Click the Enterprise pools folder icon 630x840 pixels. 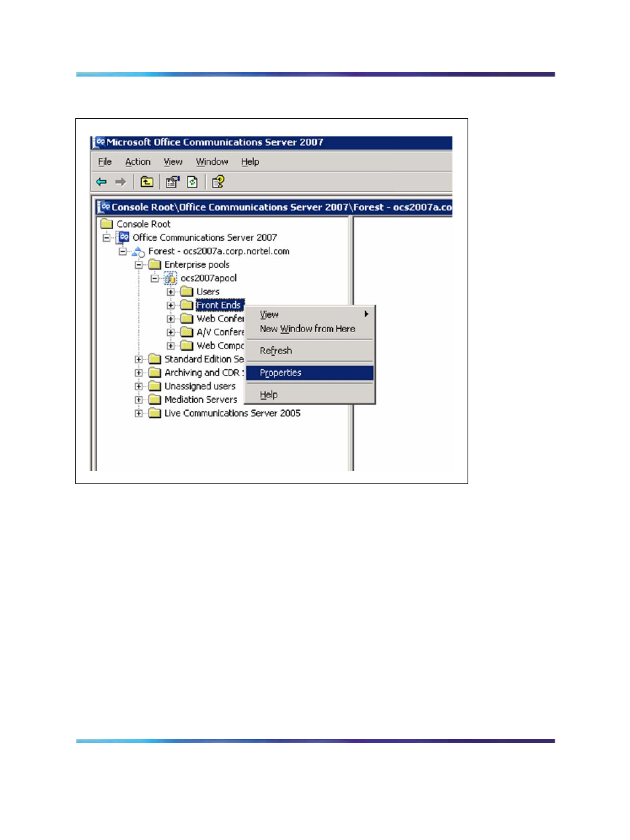coord(155,265)
